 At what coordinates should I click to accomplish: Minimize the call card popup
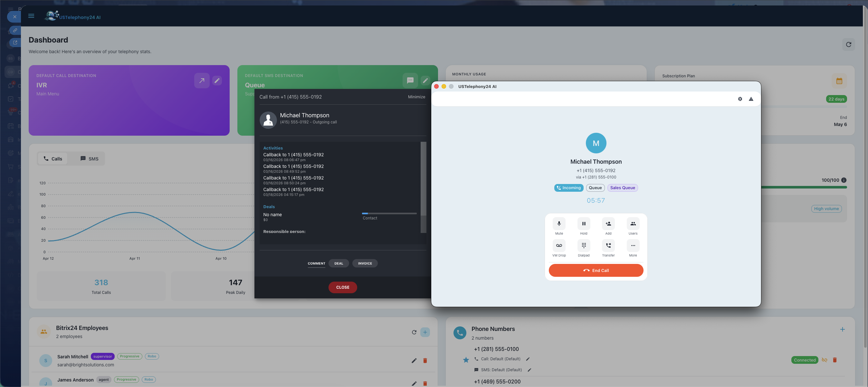coord(416,97)
